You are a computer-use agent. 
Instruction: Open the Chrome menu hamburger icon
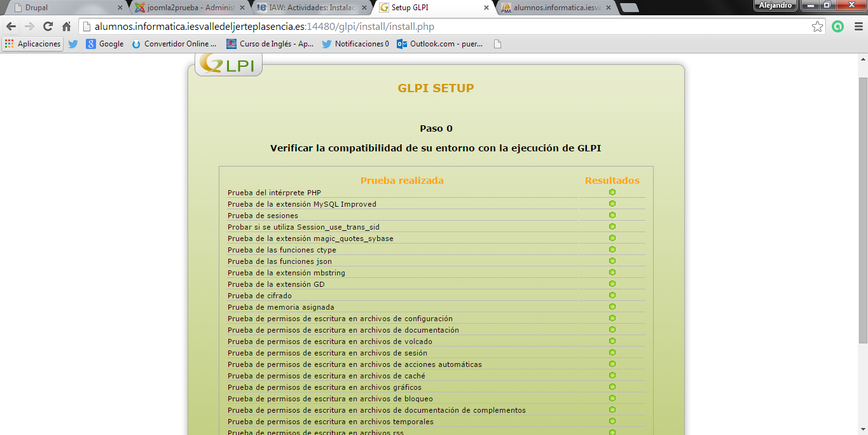coord(858,27)
